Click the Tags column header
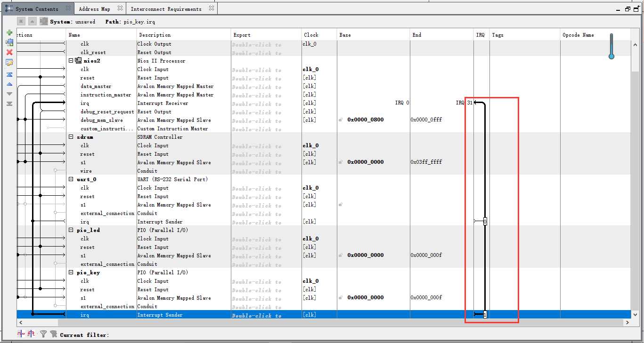Viewport: 644px width, 343px height. (x=525, y=35)
